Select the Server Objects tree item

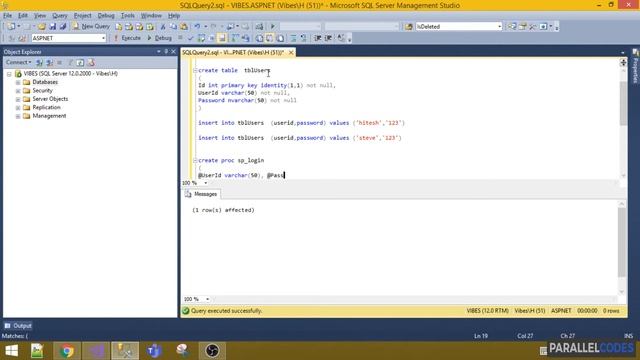50,99
